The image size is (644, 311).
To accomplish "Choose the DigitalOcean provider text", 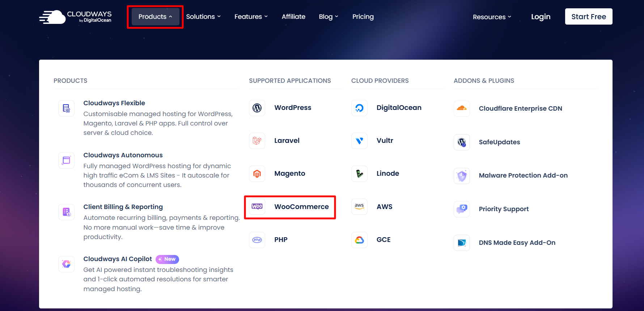I will click(x=399, y=108).
